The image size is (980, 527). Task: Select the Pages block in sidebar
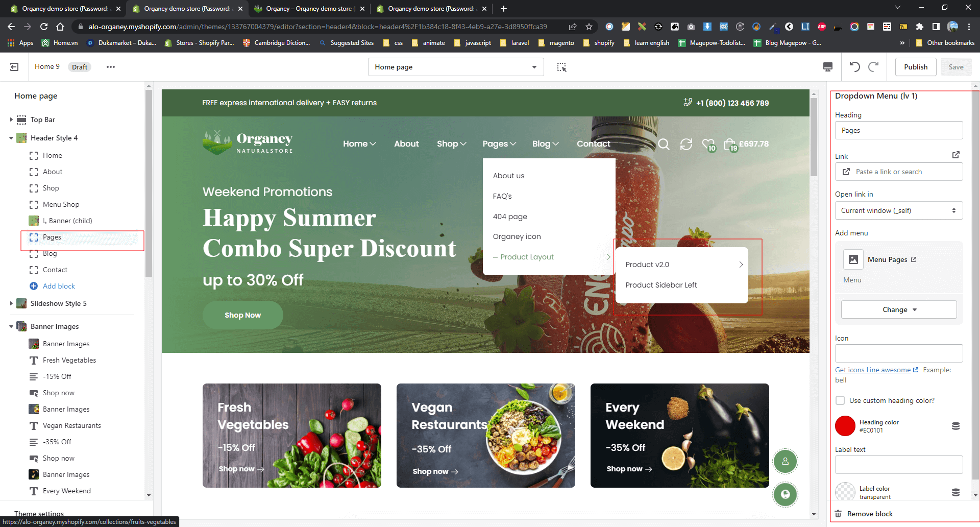click(x=52, y=237)
